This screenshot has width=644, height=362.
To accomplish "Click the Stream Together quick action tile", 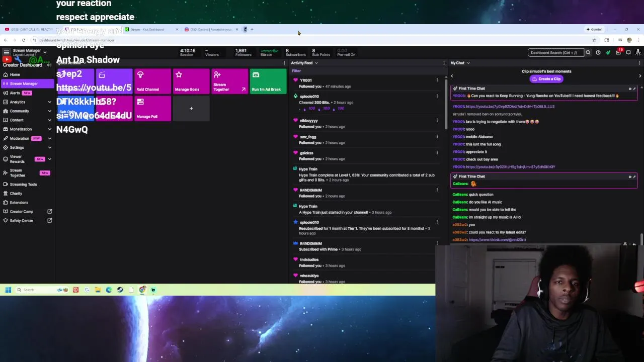I will [229, 81].
